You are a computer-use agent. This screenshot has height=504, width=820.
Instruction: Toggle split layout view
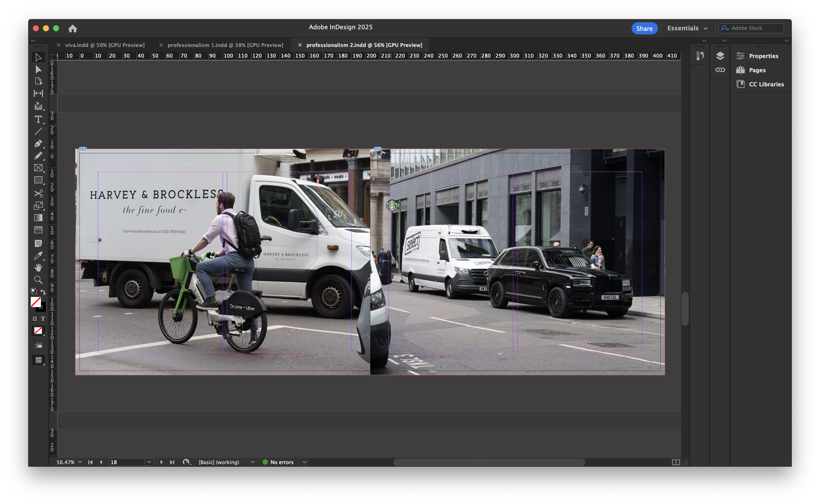676,462
